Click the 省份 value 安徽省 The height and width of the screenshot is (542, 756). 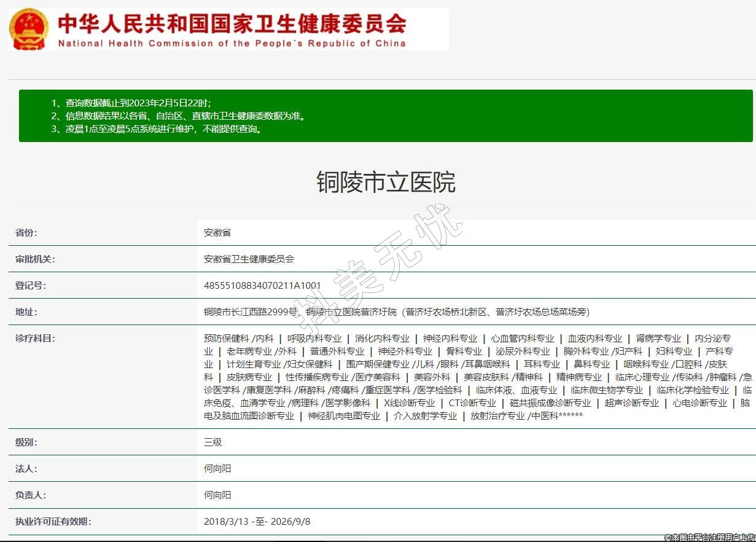tap(217, 233)
